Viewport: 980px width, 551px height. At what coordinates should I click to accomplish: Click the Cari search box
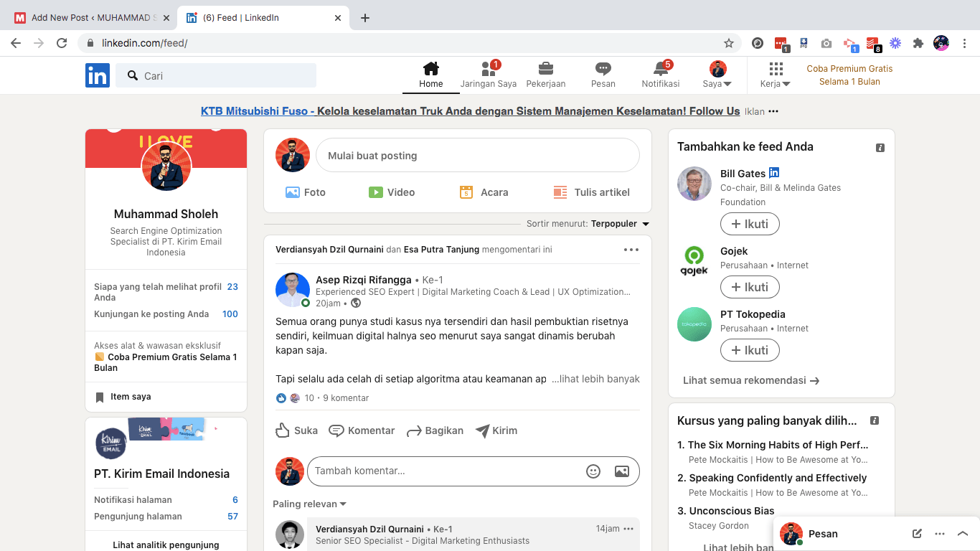pos(216,75)
